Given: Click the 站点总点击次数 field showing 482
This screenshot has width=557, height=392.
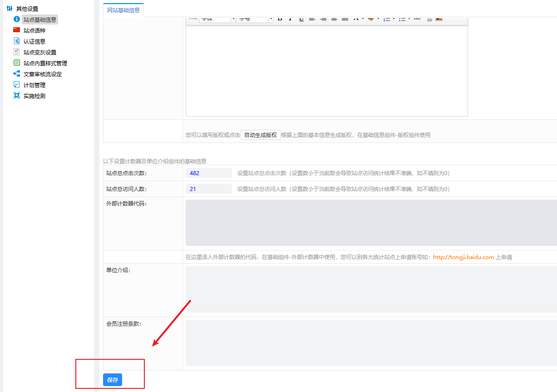Looking at the screenshot, I should pyautogui.click(x=209, y=173).
